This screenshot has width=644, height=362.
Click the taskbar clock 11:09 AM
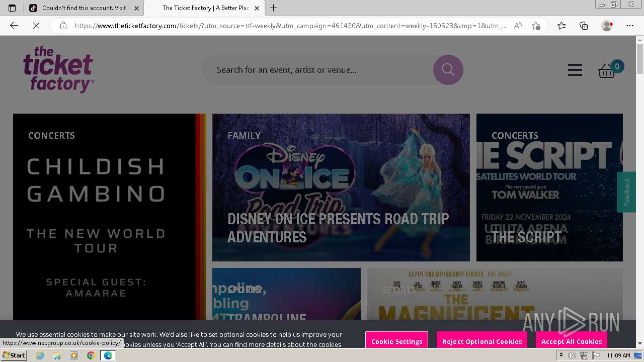618,355
